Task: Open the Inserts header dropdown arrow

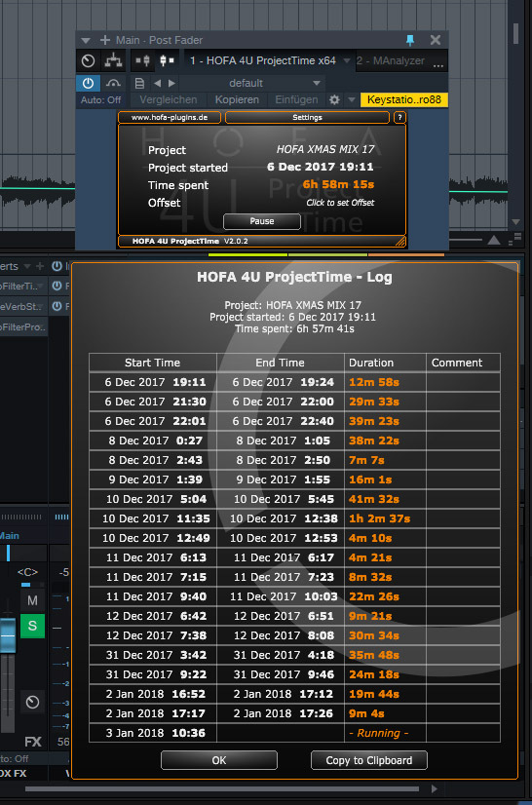Action: click(x=26, y=266)
